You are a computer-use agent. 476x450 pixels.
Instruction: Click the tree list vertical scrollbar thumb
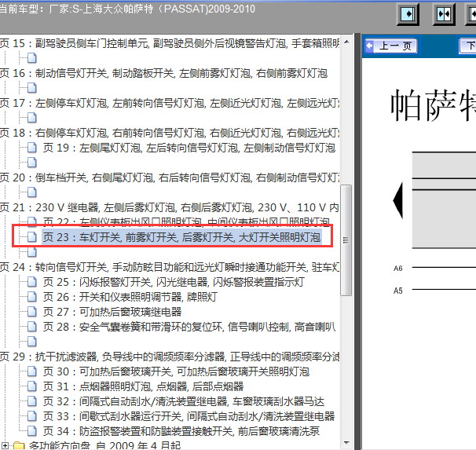tap(346, 240)
